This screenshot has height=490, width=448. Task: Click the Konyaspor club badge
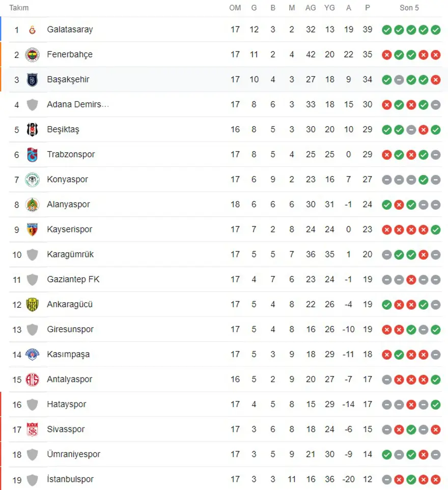[x=33, y=180]
